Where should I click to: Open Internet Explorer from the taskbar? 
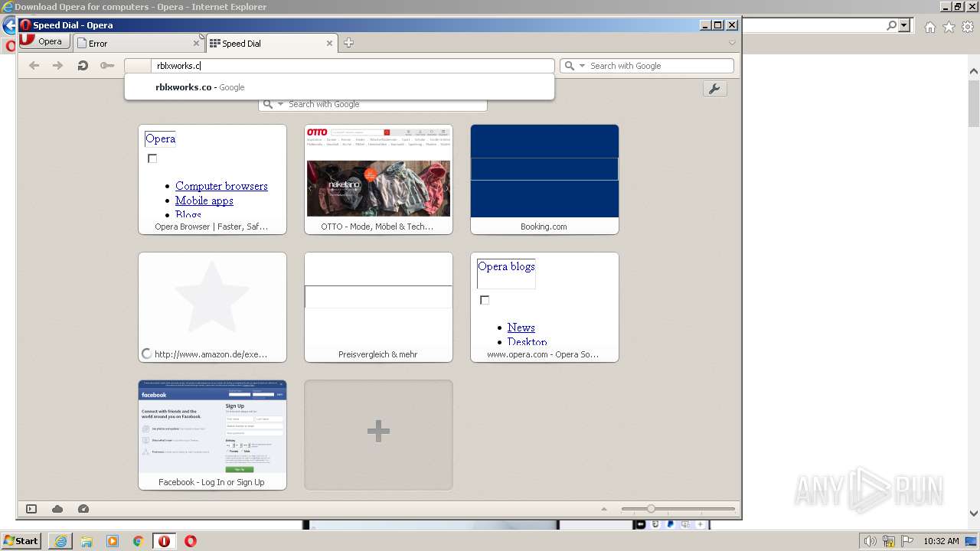point(60,540)
